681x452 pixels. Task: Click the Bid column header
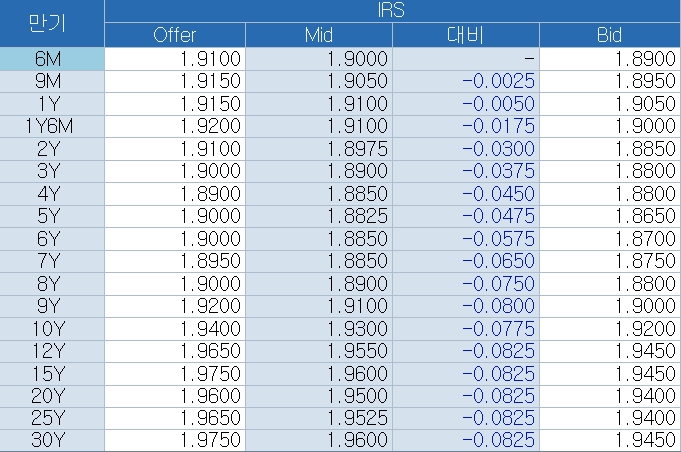click(x=609, y=35)
